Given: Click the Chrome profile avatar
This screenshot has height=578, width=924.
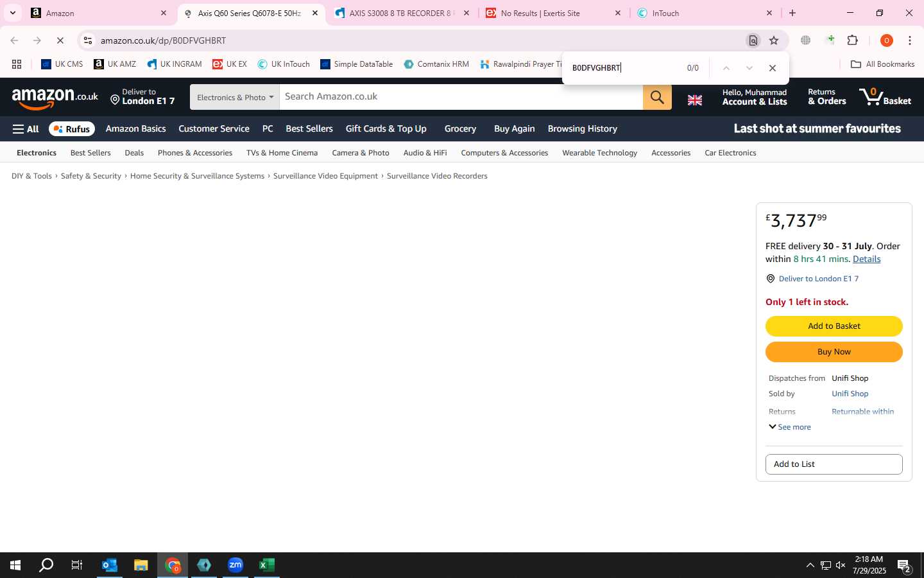Looking at the screenshot, I should pyautogui.click(x=887, y=40).
